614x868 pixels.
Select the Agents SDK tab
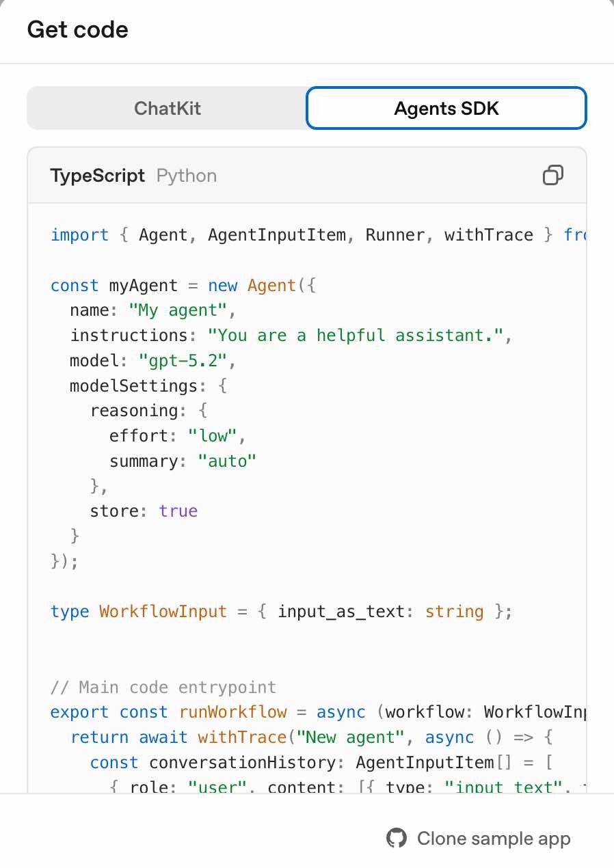click(446, 108)
